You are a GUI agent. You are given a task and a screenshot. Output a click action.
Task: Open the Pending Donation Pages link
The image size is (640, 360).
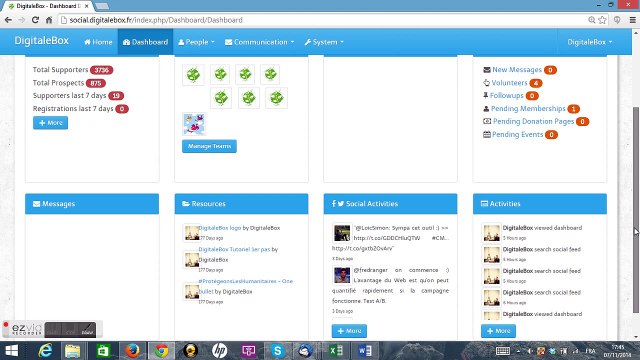coord(533,121)
